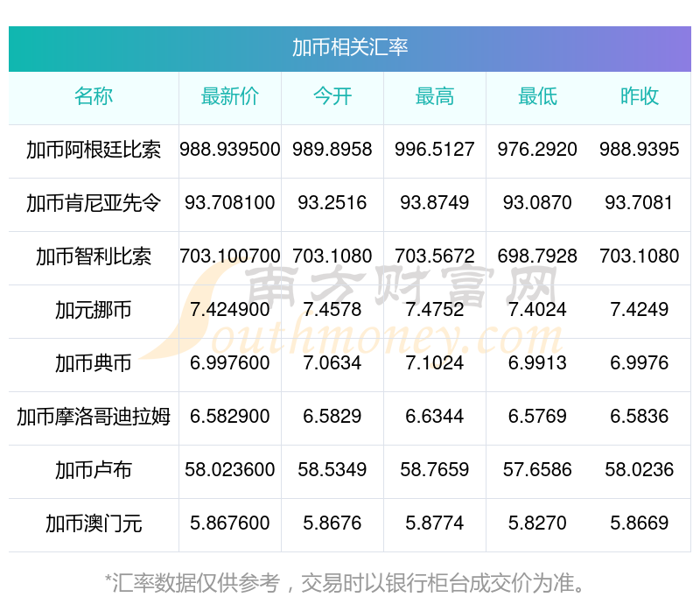
Task: Click the 汇率数据仅供参考 disclaimer note
Action: pyautogui.click(x=345, y=583)
